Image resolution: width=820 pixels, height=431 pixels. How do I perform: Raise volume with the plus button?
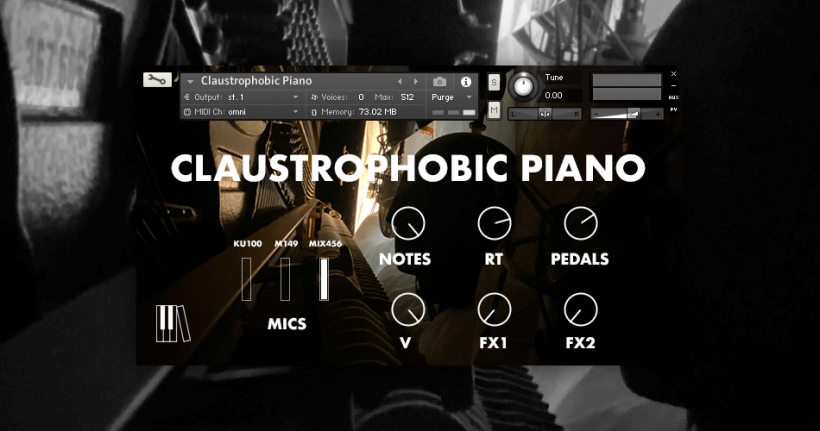pos(658,114)
